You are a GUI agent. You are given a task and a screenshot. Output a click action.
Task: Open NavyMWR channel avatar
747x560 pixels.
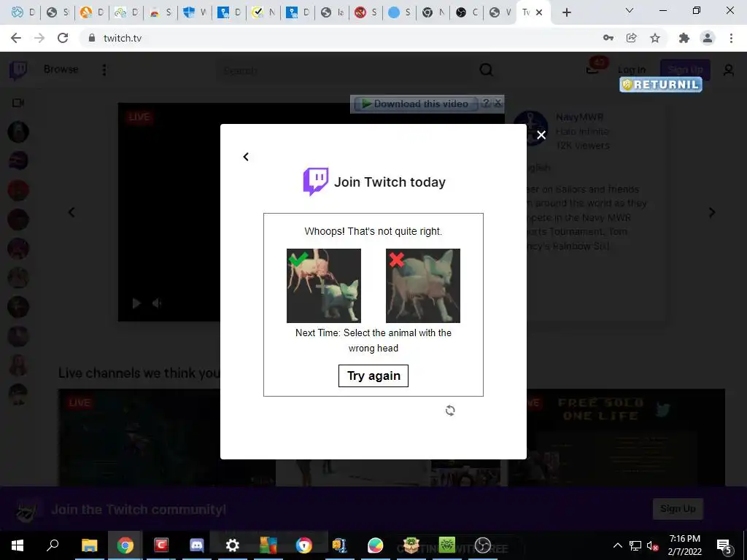(531, 128)
